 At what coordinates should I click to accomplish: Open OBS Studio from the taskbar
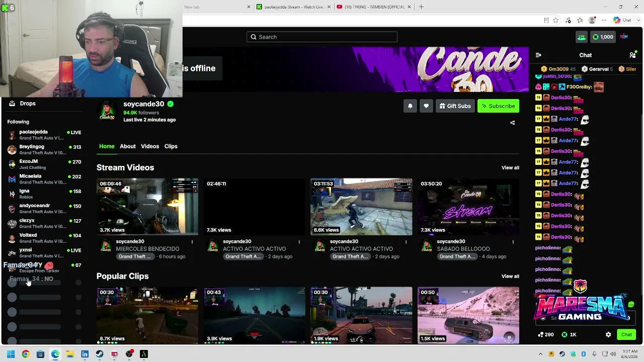129,354
